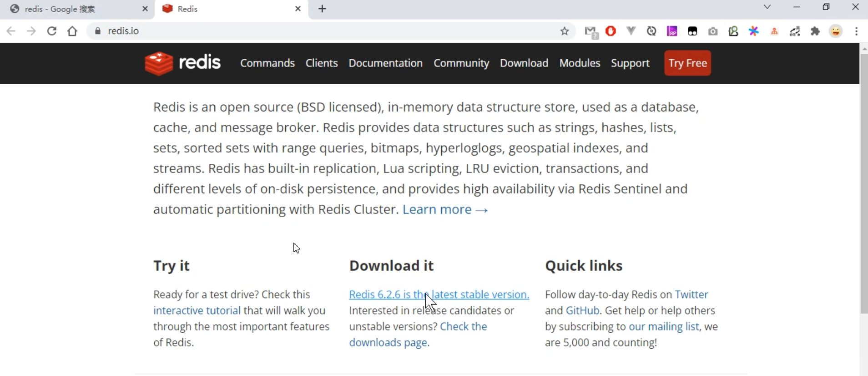
Task: Select the Redis browser tab
Action: (232, 9)
